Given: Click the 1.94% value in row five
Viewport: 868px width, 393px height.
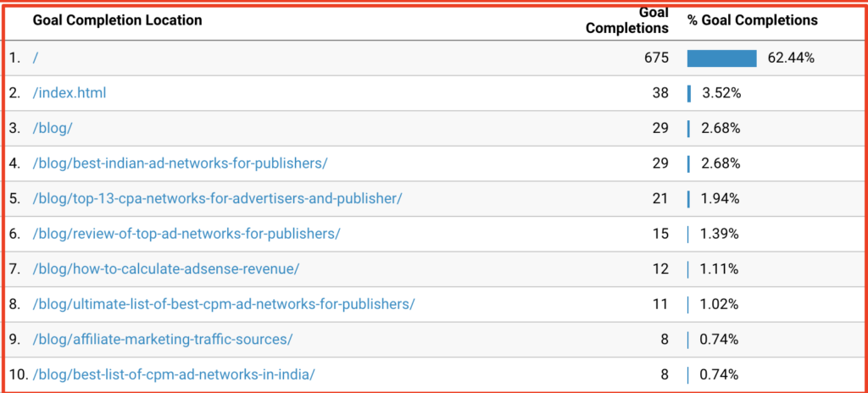Looking at the screenshot, I should (720, 199).
